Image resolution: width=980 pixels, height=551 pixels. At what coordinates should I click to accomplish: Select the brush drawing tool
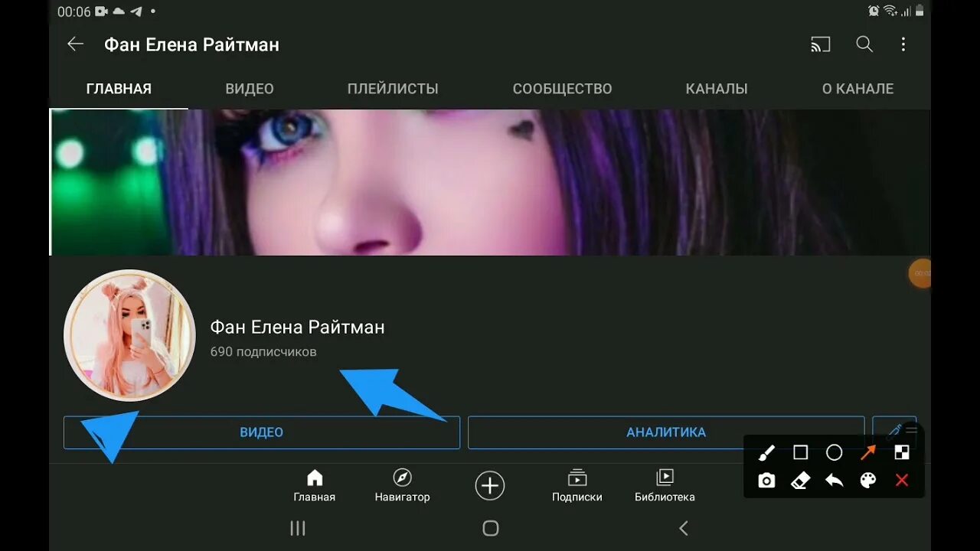tap(766, 453)
